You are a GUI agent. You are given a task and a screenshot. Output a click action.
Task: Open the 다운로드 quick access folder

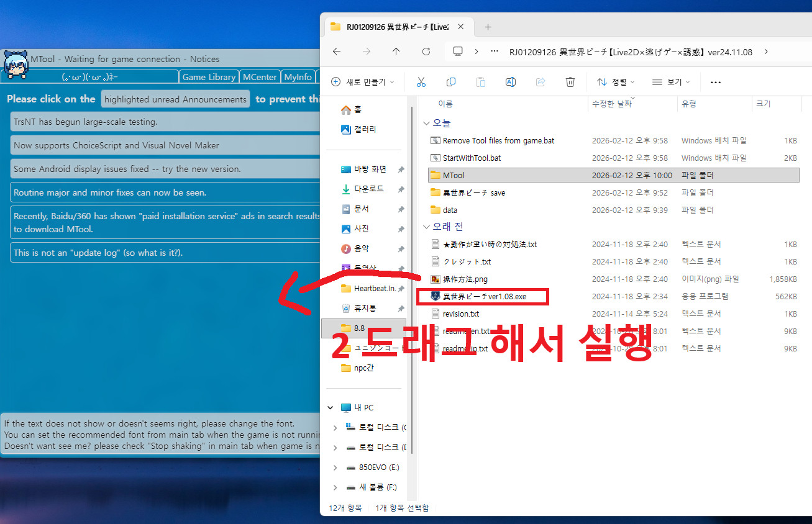368,189
